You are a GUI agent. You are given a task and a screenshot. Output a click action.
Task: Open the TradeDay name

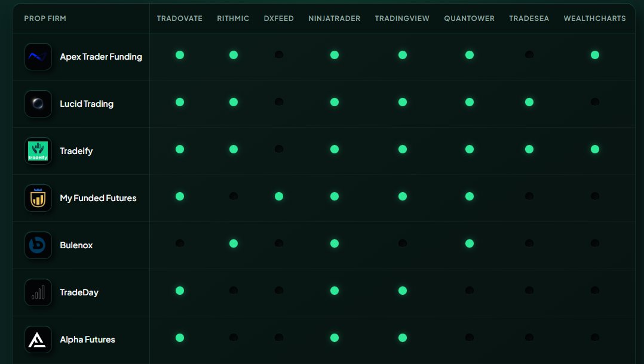[x=79, y=292]
